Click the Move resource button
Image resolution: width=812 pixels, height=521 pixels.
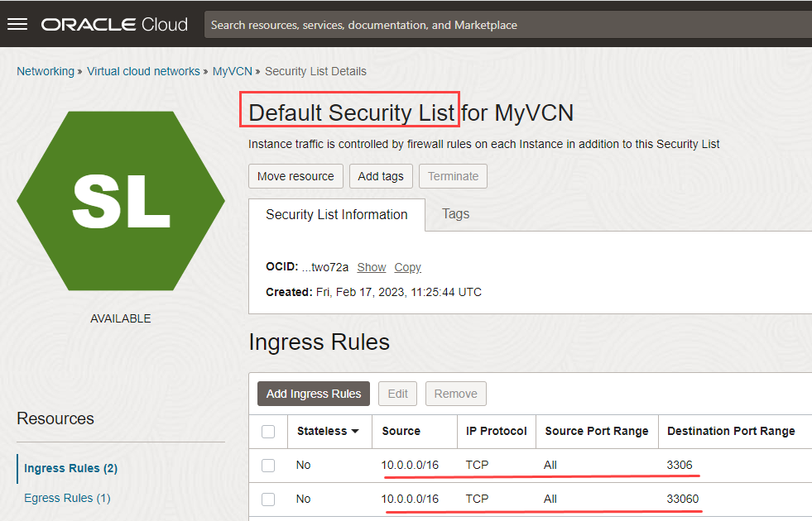coord(295,176)
